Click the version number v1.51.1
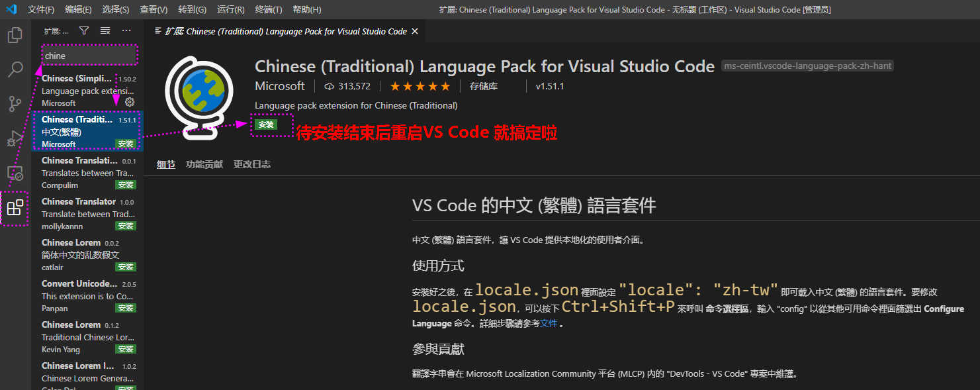The image size is (980, 390). click(x=550, y=86)
